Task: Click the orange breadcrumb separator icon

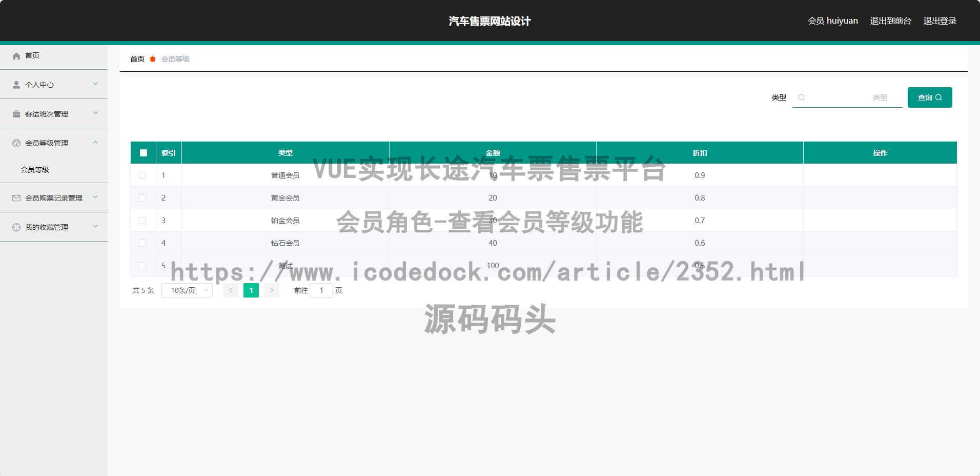Action: (153, 59)
